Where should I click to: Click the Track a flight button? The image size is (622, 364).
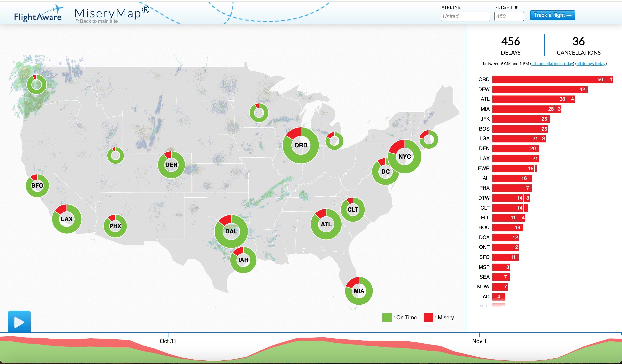[552, 15]
